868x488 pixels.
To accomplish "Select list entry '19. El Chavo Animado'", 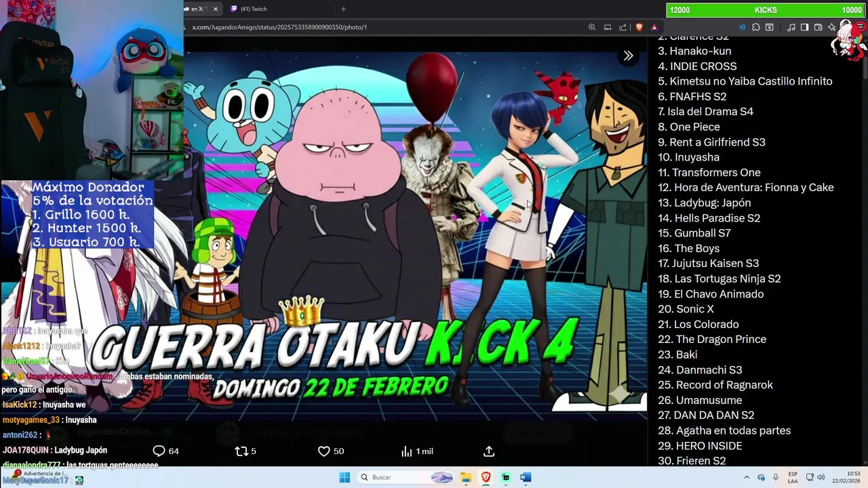I will 711,294.
